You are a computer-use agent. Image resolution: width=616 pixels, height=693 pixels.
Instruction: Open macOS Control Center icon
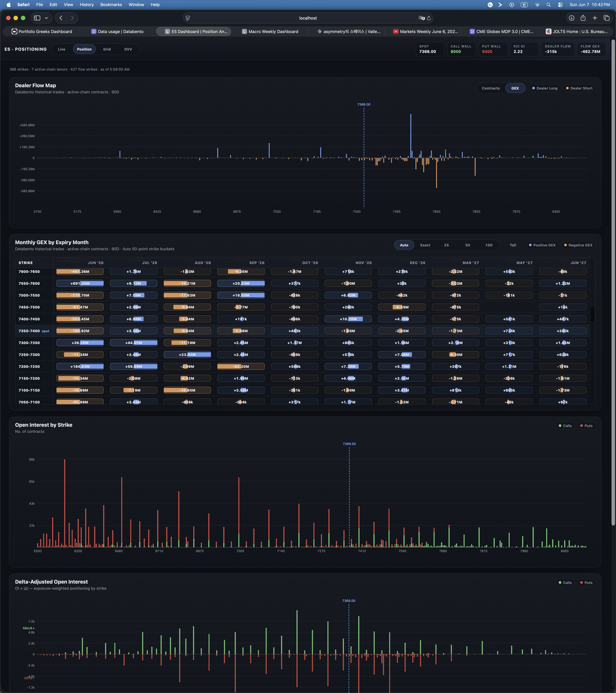coord(560,5)
